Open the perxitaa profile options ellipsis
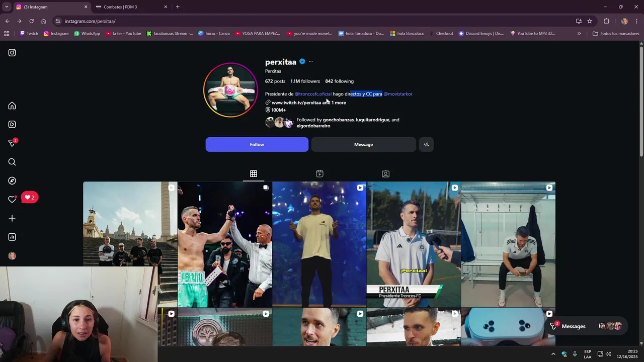This screenshot has height=362, width=644. (310, 61)
